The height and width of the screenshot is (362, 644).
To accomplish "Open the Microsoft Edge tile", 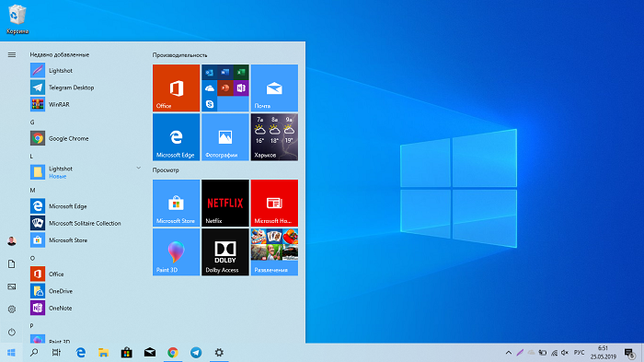I will pyautogui.click(x=177, y=137).
